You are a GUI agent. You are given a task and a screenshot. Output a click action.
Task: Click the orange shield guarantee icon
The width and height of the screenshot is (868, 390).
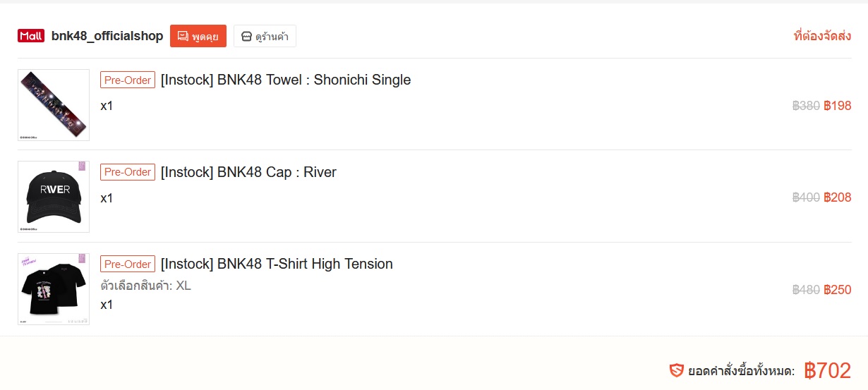[676, 370]
